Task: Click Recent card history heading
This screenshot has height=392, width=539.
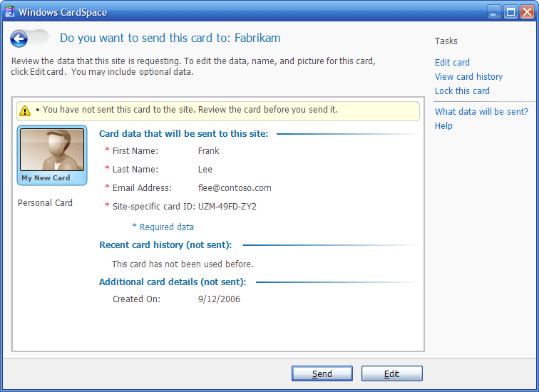Action: (x=165, y=245)
